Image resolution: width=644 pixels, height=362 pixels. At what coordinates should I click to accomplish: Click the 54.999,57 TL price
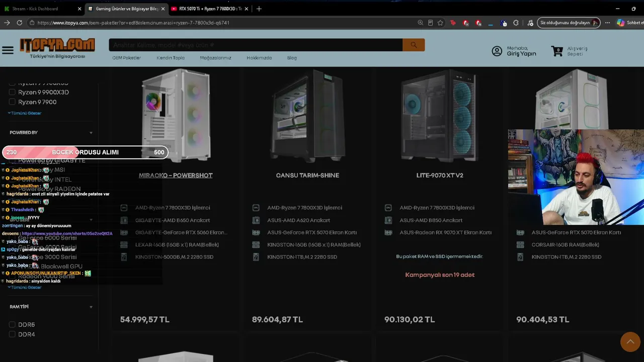(145, 320)
